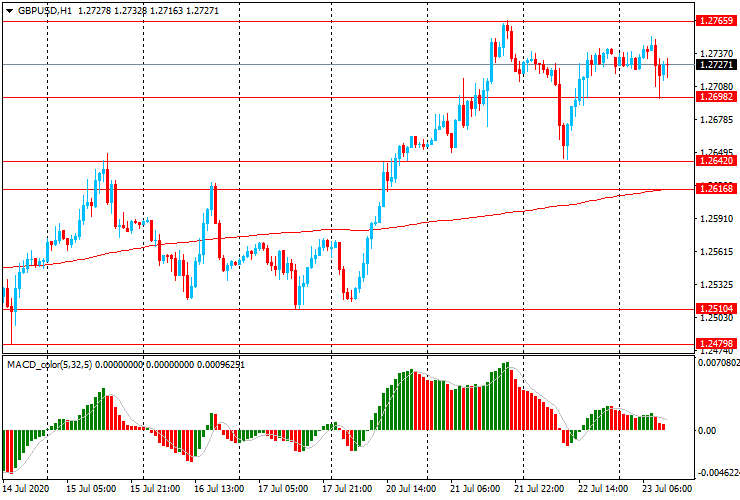The image size is (740, 500).
Task: Click the MACD_color(5,32,5) indicator label
Action: click(50, 365)
